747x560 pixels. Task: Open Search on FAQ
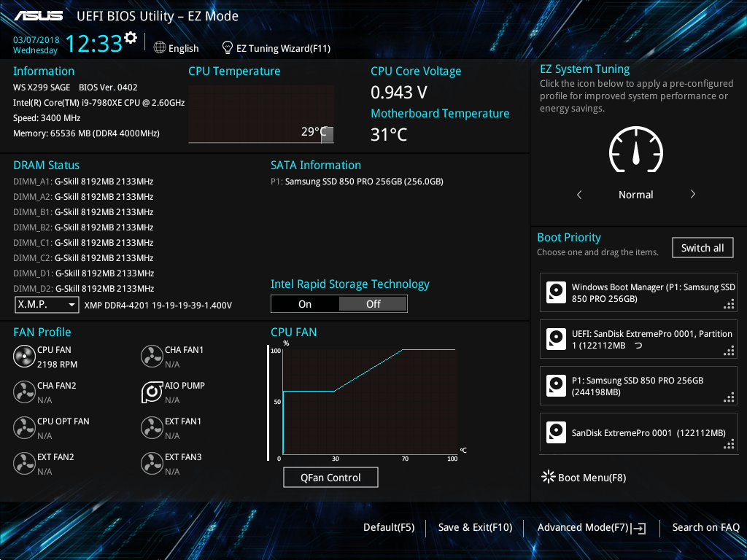click(705, 527)
